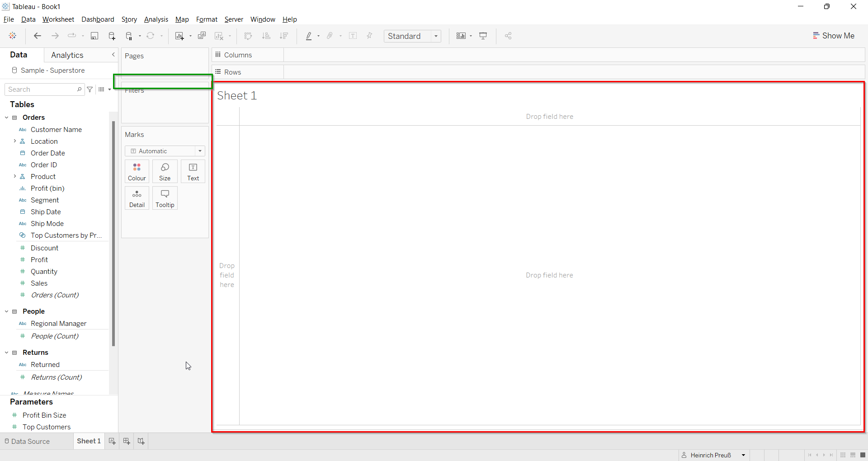Select the Regional Manager field
This screenshot has width=868, height=461.
pos(58,324)
